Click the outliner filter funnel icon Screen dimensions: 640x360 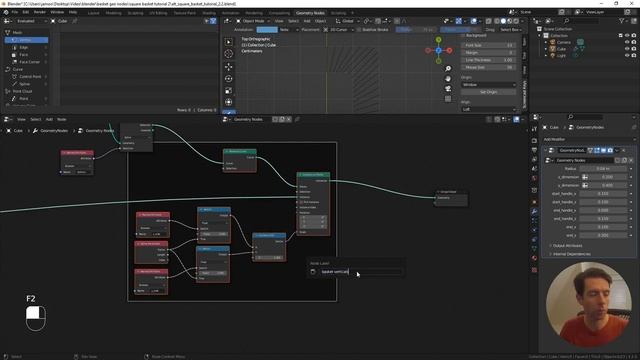[622, 21]
